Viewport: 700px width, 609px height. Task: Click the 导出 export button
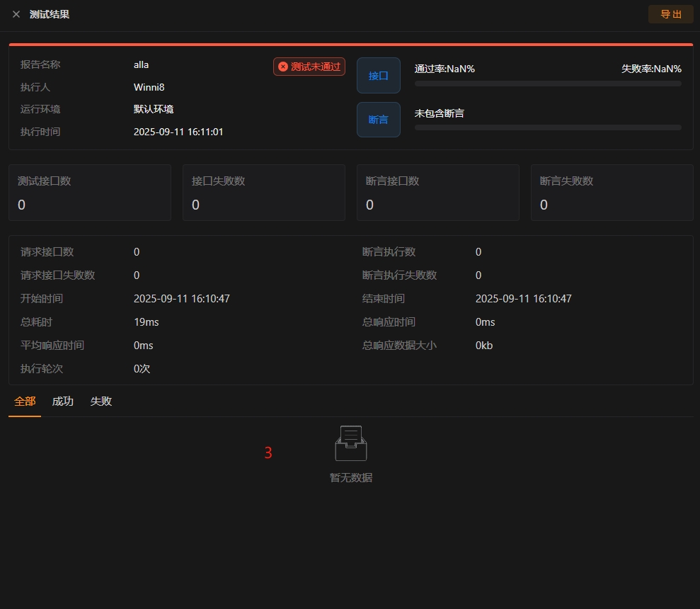coord(670,14)
